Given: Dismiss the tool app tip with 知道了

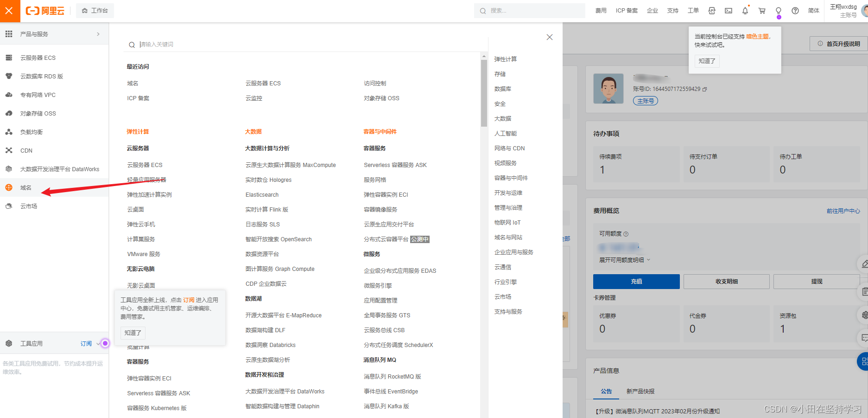Looking at the screenshot, I should coord(133,333).
